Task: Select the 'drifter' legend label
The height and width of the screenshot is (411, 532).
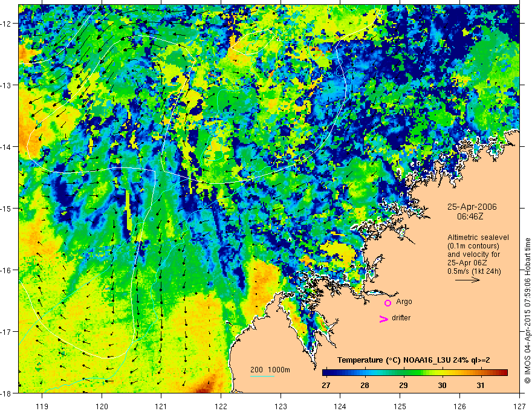Action: coord(401,318)
